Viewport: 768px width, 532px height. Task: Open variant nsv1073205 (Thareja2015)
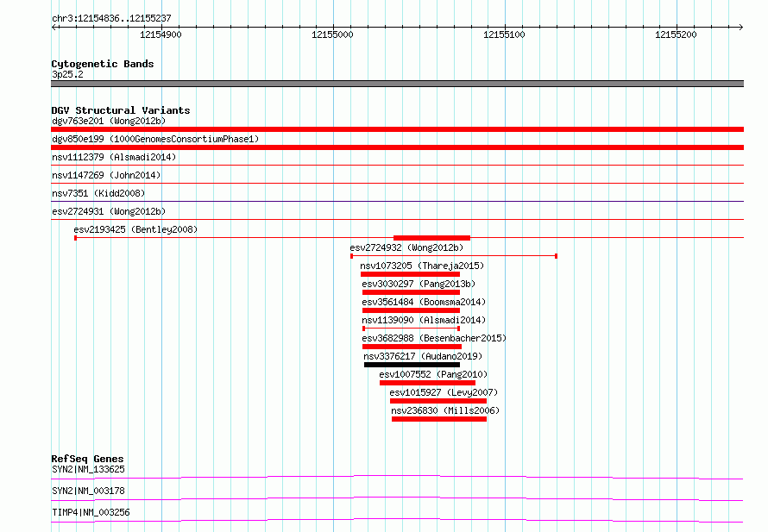[422, 266]
